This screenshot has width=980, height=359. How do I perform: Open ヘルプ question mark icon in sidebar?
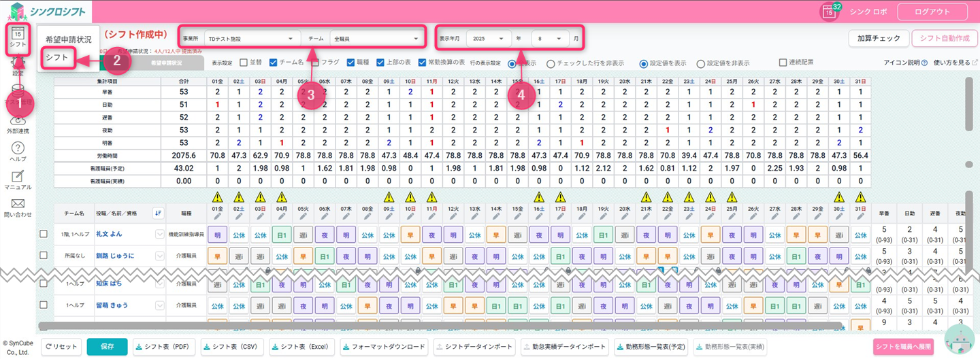click(x=18, y=148)
